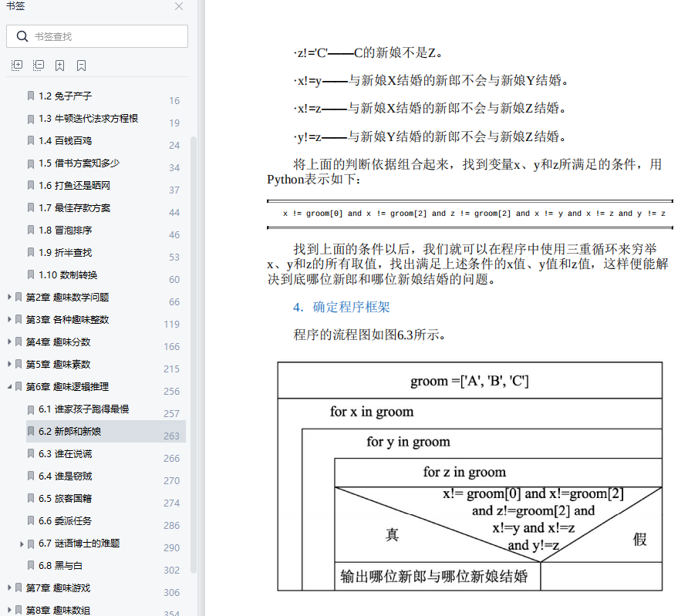Open bookmark 1.7 最佳存款方案
688x616 pixels.
(74, 208)
